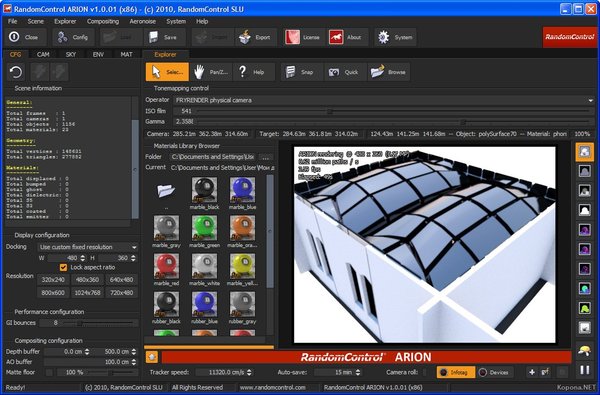Toggle the Devices button
The height and width of the screenshot is (395, 600).
pyautogui.click(x=495, y=372)
